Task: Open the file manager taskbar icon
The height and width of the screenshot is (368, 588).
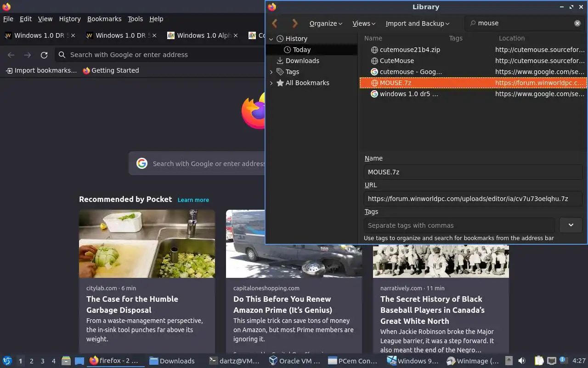Action: coord(66,361)
